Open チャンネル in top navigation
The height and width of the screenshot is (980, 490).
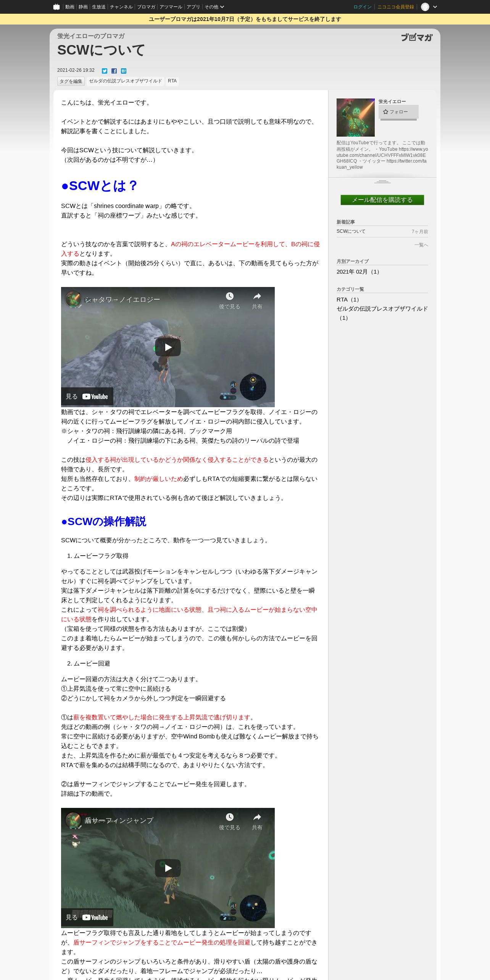[121, 7]
